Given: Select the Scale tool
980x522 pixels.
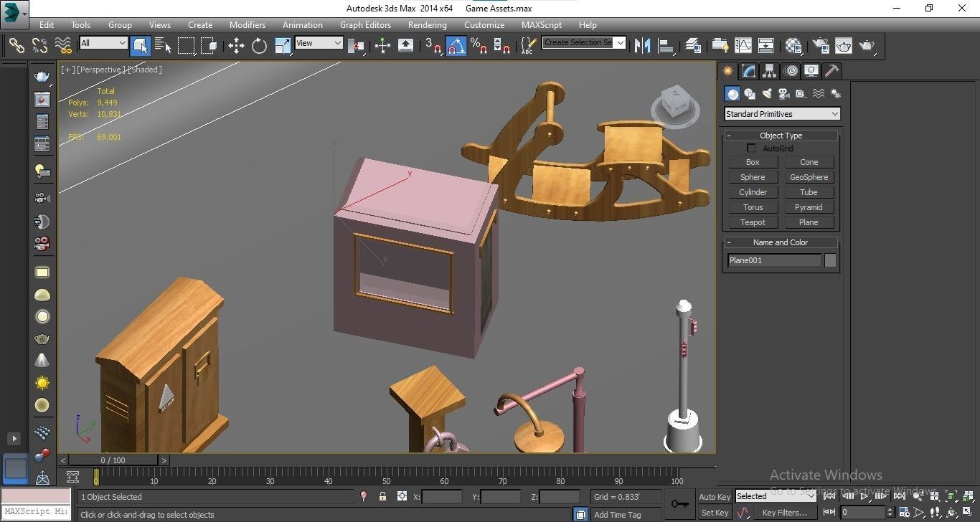Looking at the screenshot, I should pyautogui.click(x=283, y=46).
